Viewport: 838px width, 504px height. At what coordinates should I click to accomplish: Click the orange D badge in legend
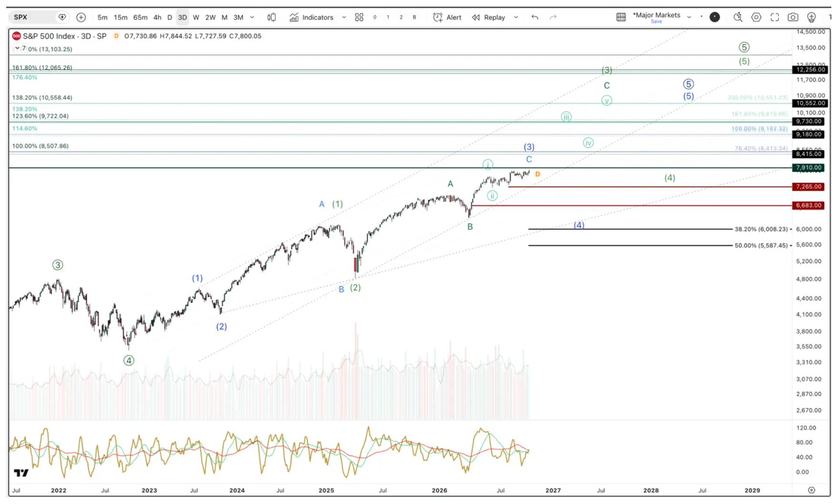(x=116, y=36)
